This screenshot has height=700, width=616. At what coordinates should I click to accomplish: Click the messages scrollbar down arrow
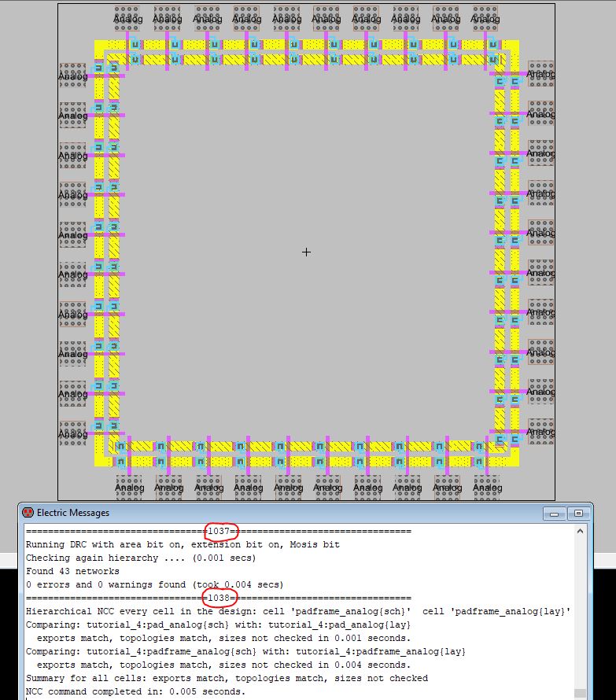tap(580, 694)
